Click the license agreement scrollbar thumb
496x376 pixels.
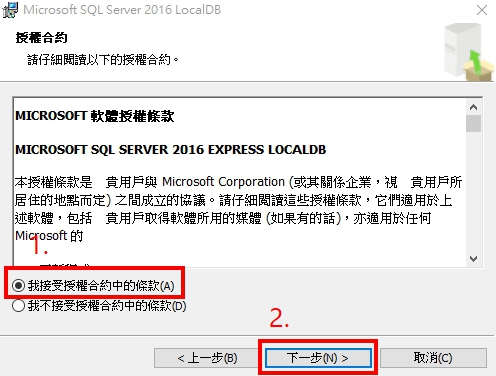[x=473, y=123]
